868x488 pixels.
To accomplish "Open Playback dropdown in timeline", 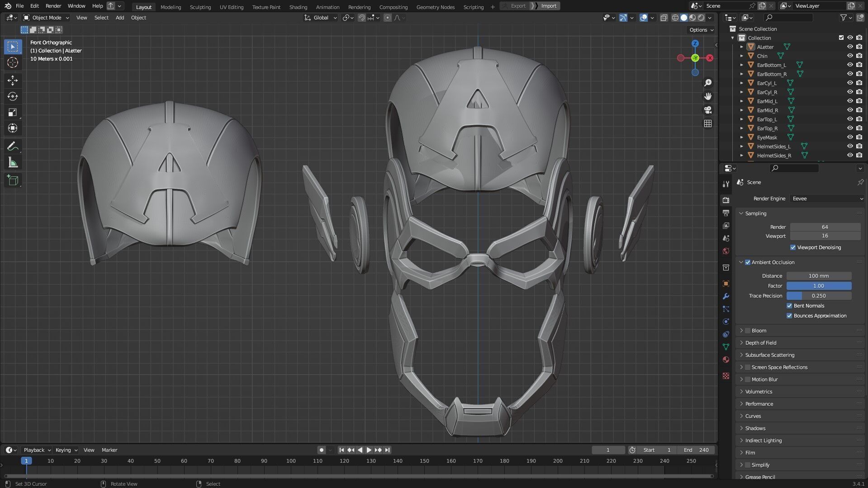I will click(x=37, y=450).
